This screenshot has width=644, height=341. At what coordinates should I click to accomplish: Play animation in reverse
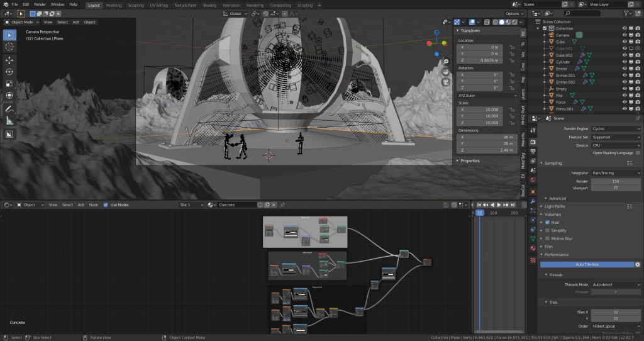tap(492, 204)
